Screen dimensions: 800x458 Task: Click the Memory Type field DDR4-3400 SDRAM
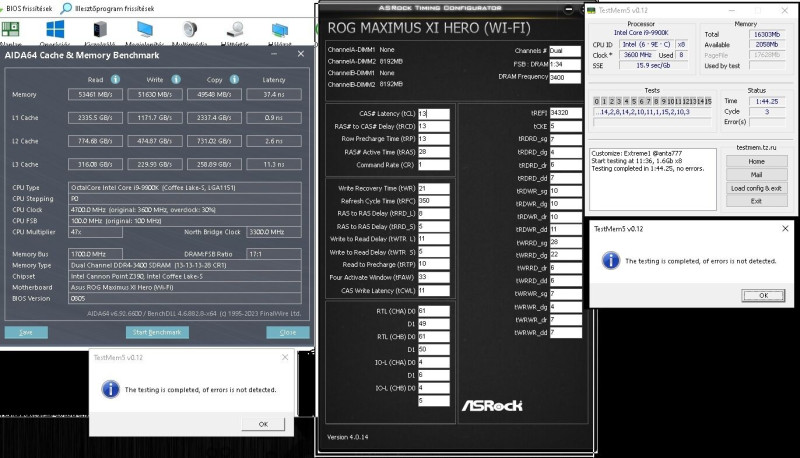click(185, 265)
